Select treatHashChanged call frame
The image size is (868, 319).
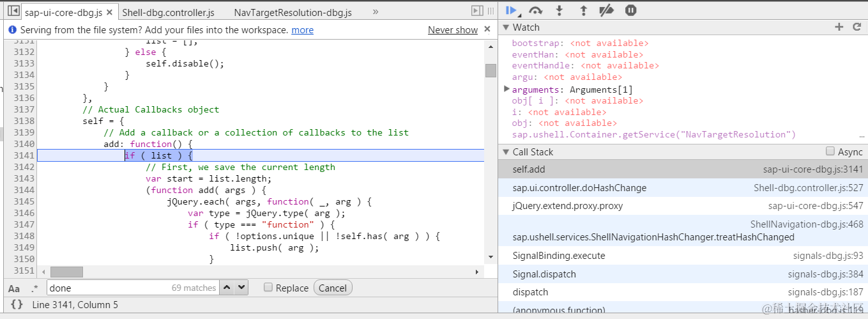pos(683,231)
